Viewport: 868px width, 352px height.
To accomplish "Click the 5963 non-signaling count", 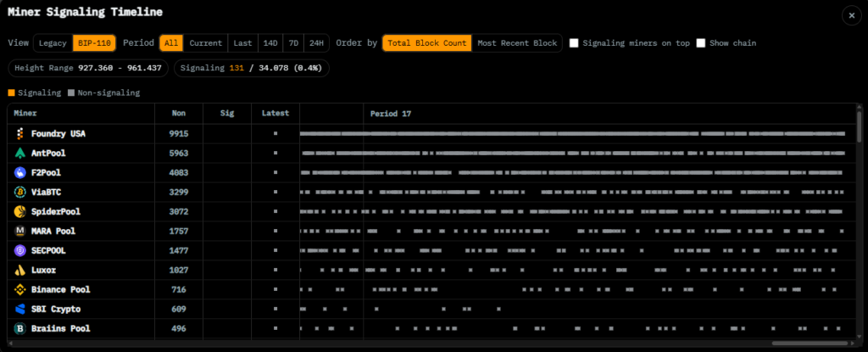I will pos(179,153).
